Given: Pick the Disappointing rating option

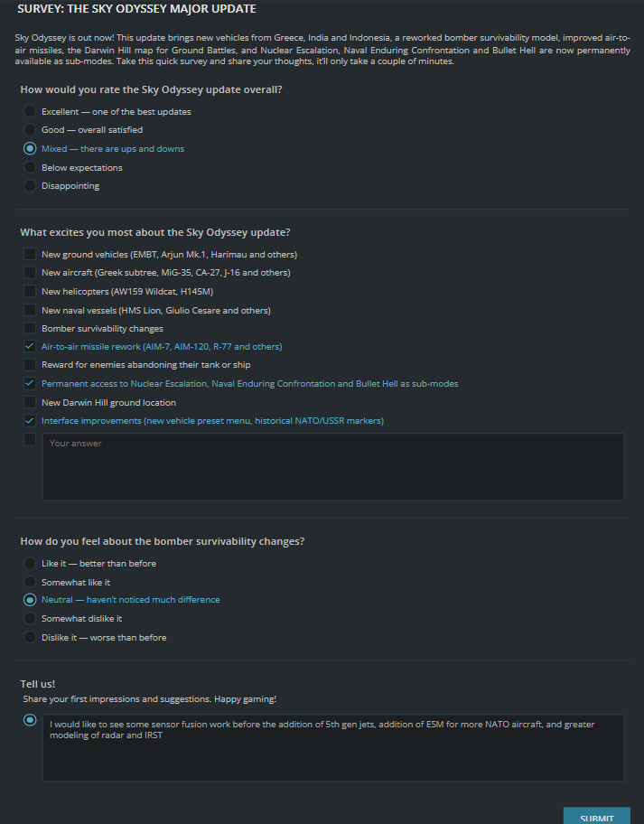Looking at the screenshot, I should [30, 186].
